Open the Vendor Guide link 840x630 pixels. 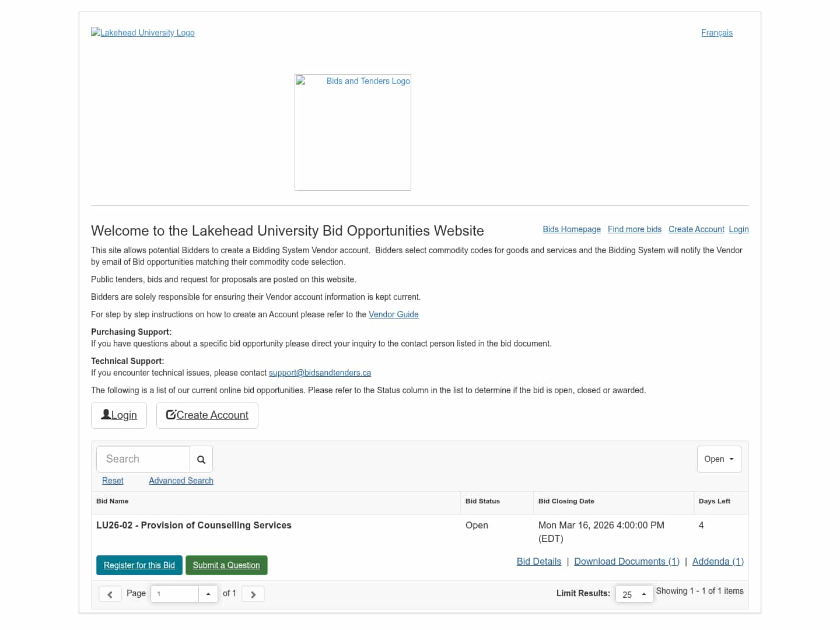394,314
